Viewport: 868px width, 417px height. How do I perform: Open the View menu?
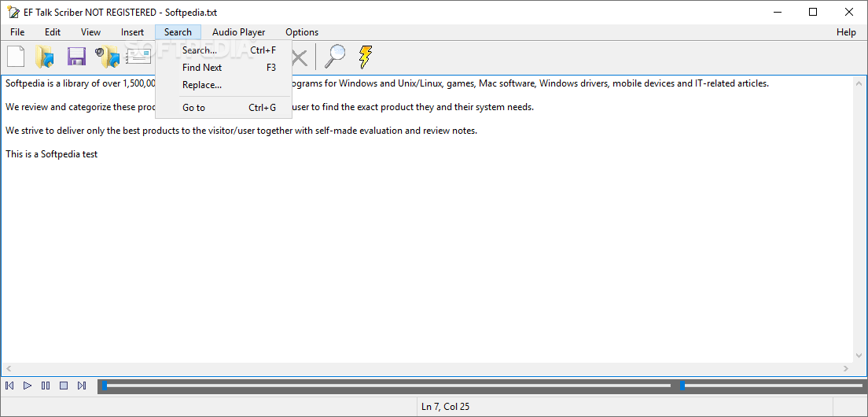coord(90,32)
